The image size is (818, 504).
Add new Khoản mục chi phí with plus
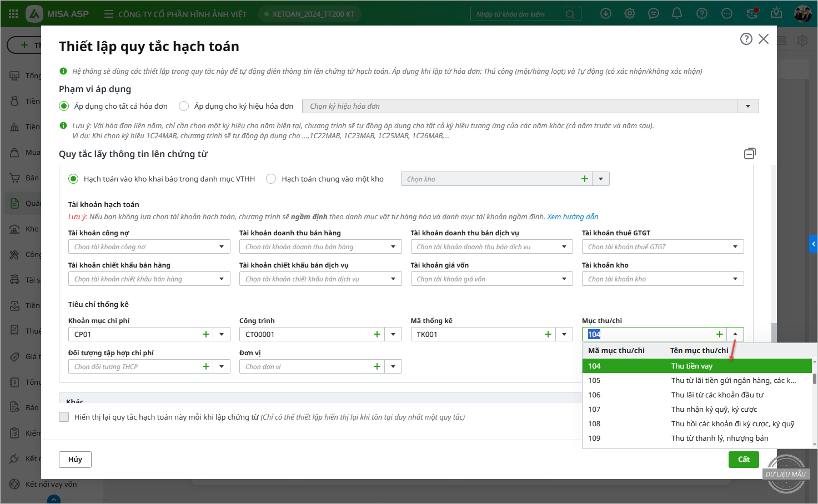point(206,334)
